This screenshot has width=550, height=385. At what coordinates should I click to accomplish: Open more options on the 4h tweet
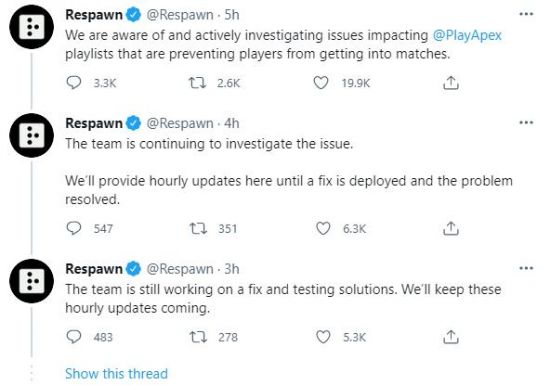(526, 123)
